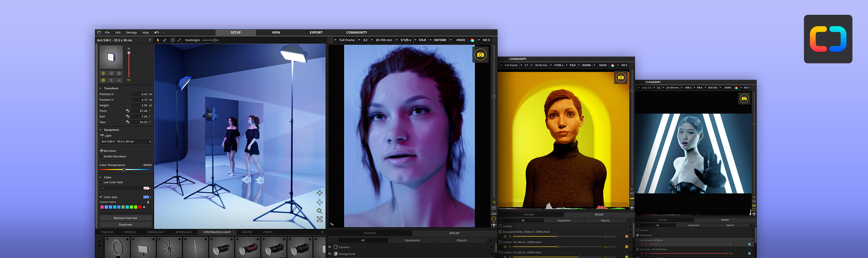Click the yellow power icon for the light

tap(103, 80)
